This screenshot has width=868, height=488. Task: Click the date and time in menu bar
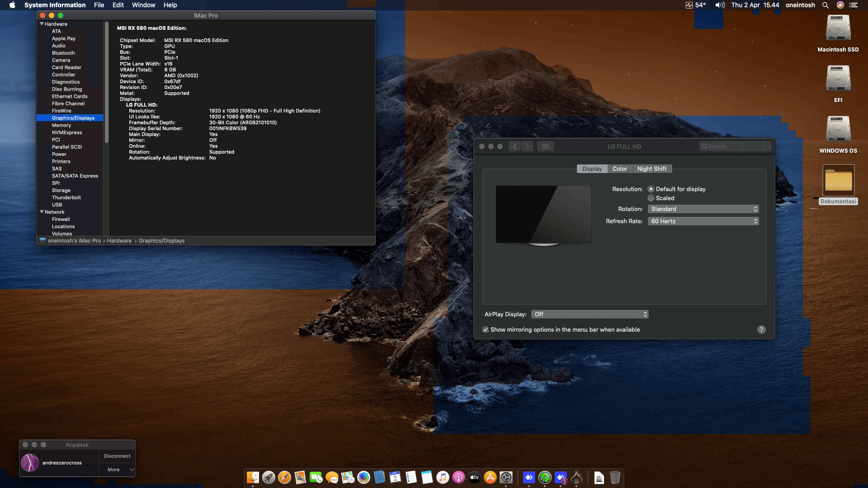tap(755, 5)
